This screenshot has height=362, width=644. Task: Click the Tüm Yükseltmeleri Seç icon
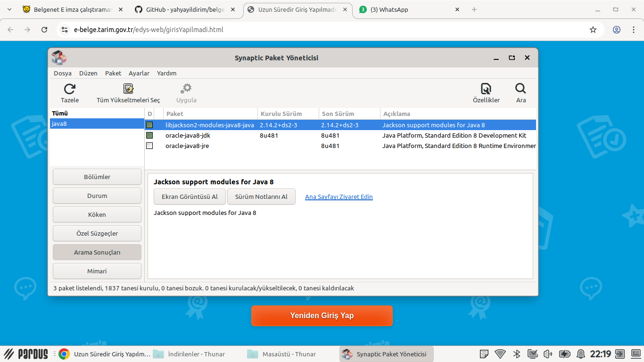click(128, 89)
